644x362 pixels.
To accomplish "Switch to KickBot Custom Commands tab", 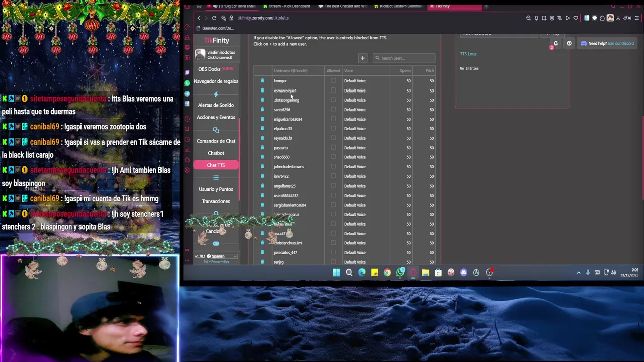I will pos(398,6).
